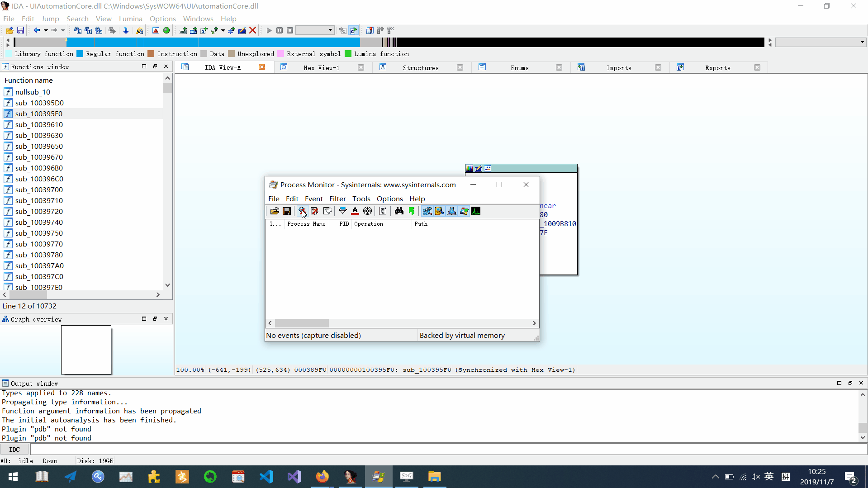The height and width of the screenshot is (488, 868).
Task: Open the back-navigation history dropdown
Action: coord(46,30)
